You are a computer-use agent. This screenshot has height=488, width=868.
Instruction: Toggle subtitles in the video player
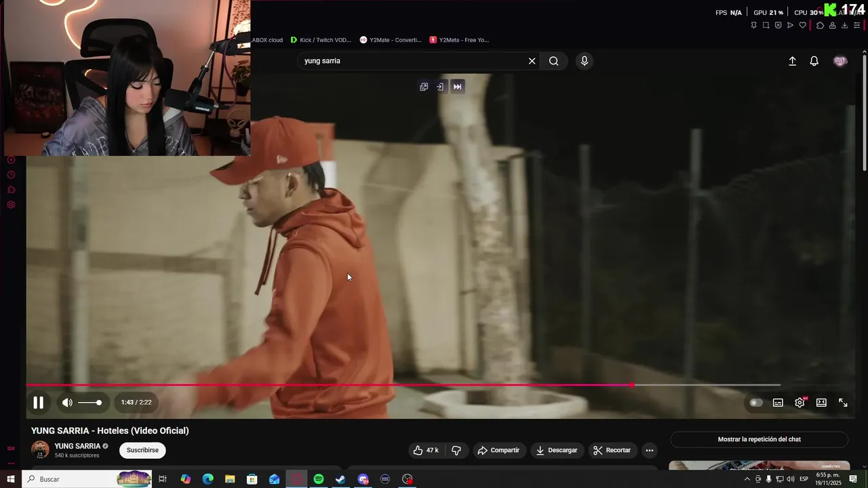(x=778, y=403)
